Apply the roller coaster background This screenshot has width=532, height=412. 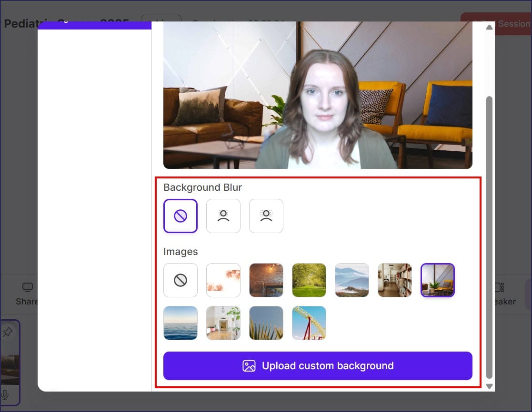(x=309, y=323)
